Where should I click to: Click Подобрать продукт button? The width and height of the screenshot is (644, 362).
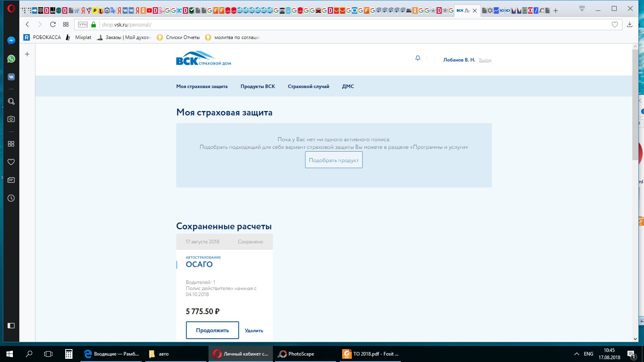[x=334, y=160]
